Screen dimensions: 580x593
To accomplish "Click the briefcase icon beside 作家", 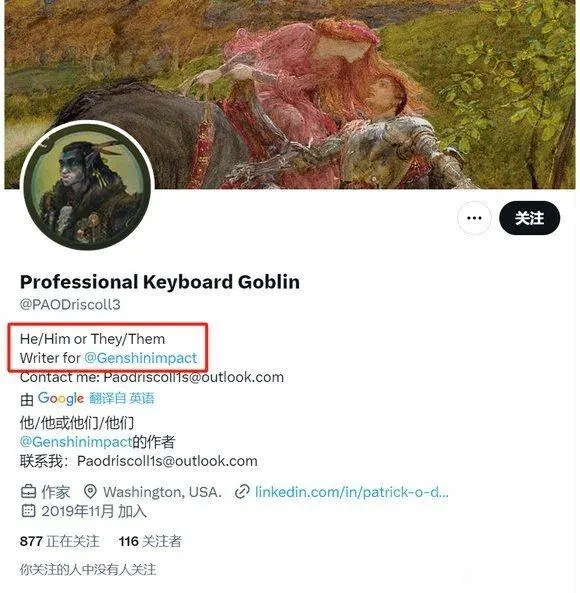I will tap(28, 492).
